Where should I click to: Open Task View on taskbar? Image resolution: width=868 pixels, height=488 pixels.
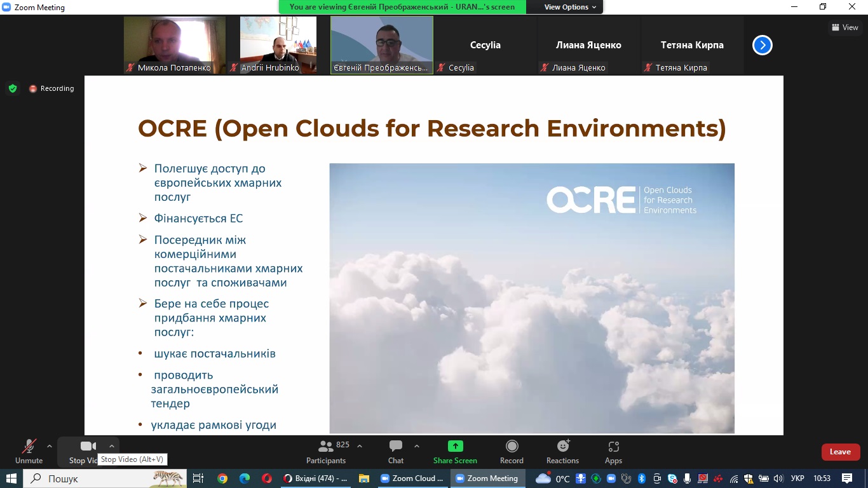(198, 478)
